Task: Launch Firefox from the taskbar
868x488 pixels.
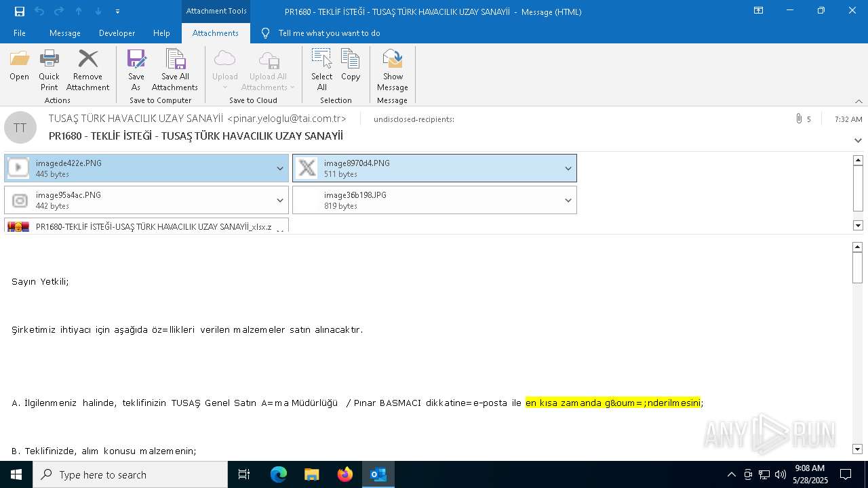Action: click(x=345, y=474)
